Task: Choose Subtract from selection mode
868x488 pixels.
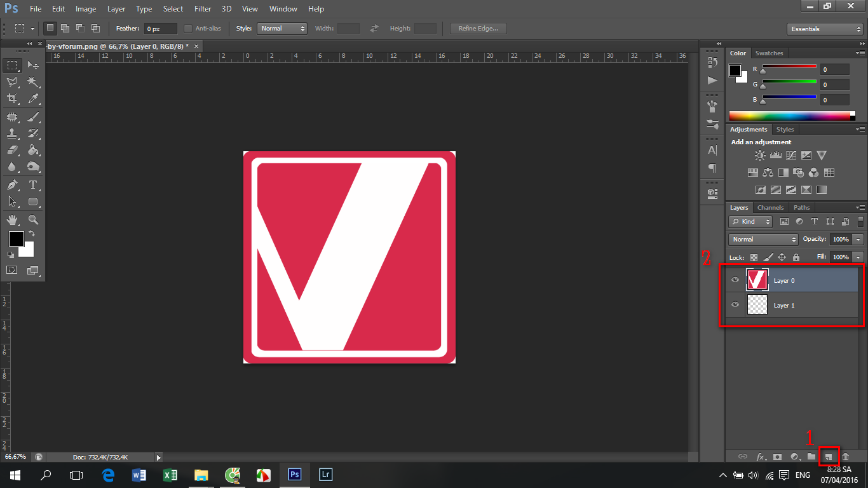Action: pyautogui.click(x=80, y=28)
